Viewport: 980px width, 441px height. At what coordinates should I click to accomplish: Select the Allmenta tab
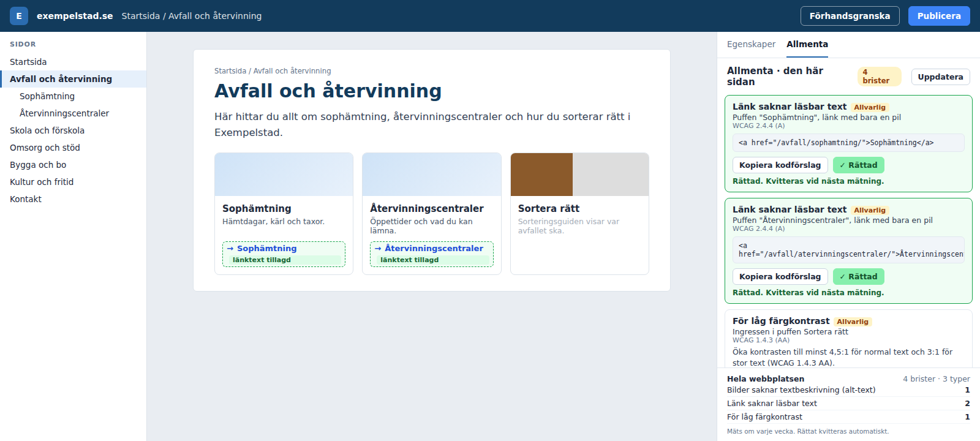click(807, 44)
